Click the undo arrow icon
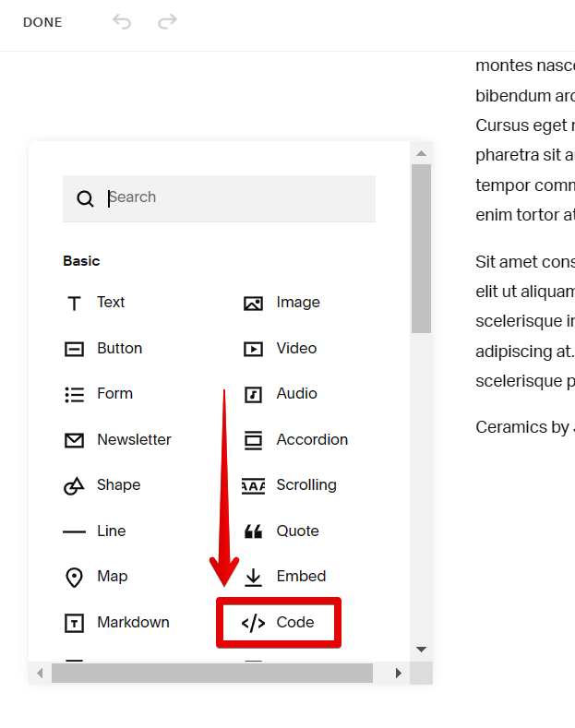 [122, 21]
